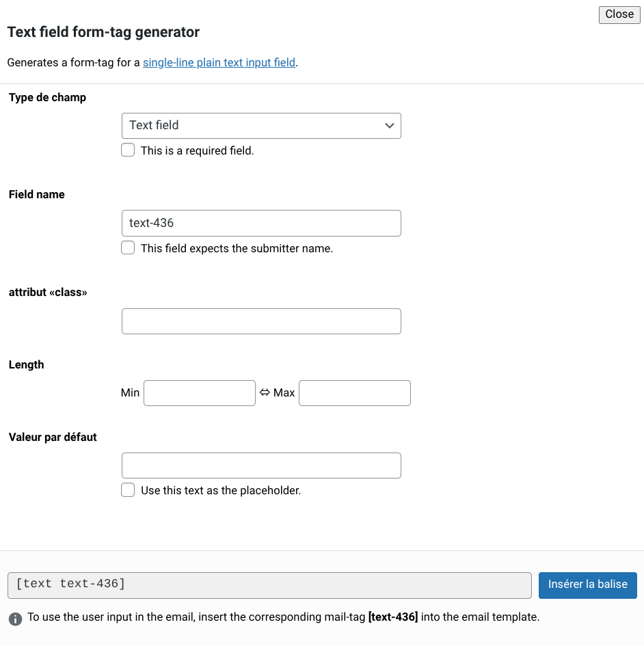
Task: Select the Valeur par défaut text box
Action: click(x=261, y=466)
